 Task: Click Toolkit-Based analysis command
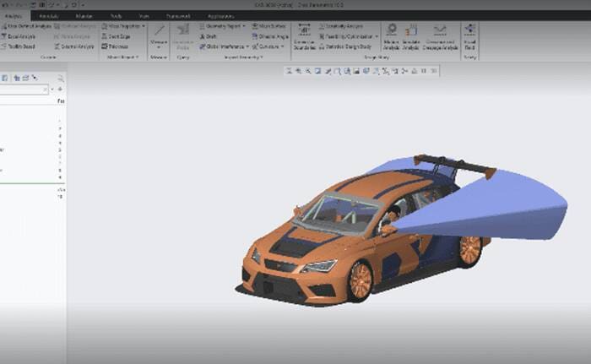(x=19, y=46)
